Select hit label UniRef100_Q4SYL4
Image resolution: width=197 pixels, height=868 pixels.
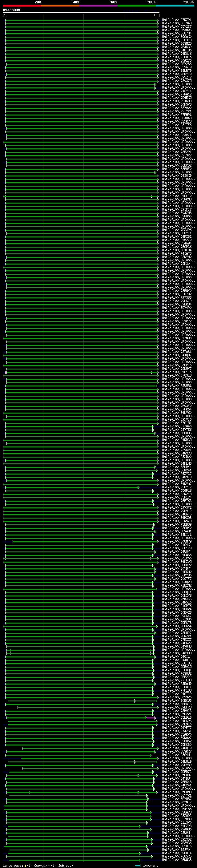coord(176,91)
